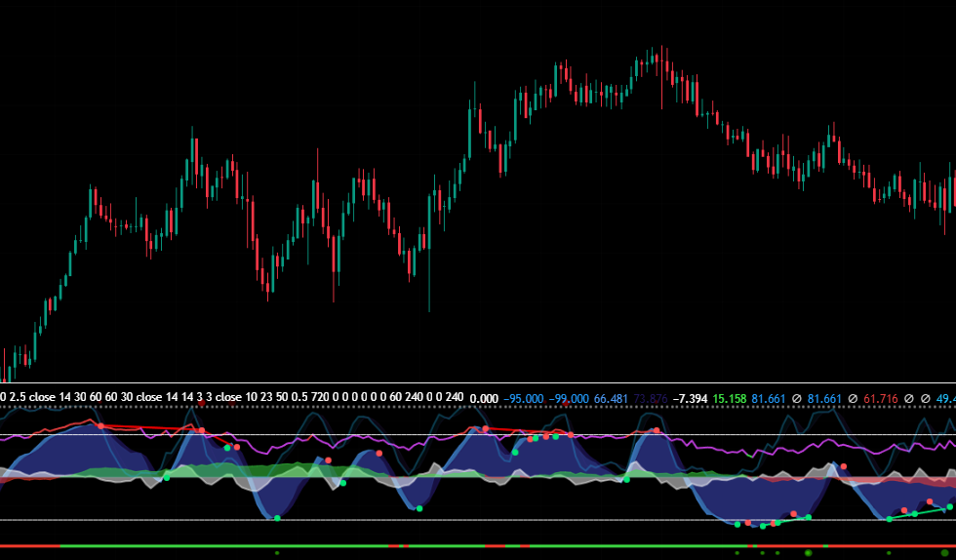
Task: Click the -95.000 indicator value
Action: 523,398
